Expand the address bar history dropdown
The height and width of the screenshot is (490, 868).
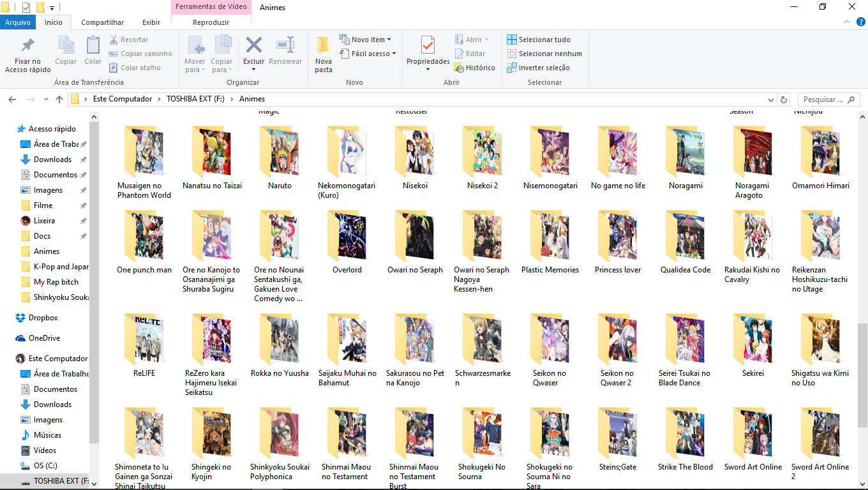click(x=771, y=100)
